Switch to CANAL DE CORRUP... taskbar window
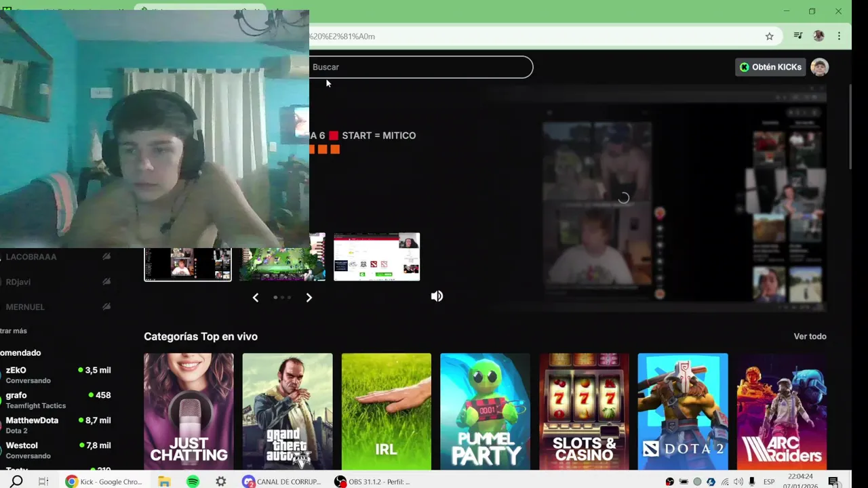The image size is (868, 488). coord(281,481)
